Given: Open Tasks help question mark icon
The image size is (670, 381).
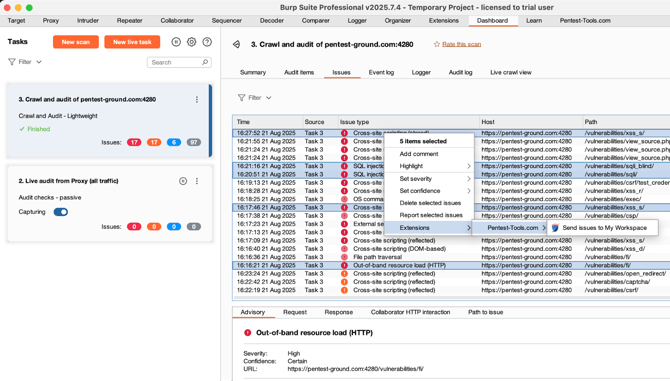Looking at the screenshot, I should 207,42.
